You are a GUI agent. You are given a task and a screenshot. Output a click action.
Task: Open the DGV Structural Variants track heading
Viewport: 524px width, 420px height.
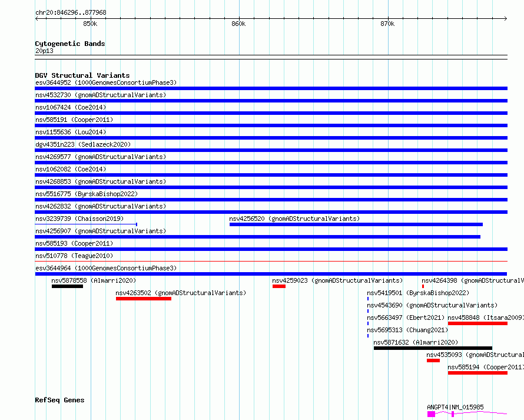(x=82, y=75)
